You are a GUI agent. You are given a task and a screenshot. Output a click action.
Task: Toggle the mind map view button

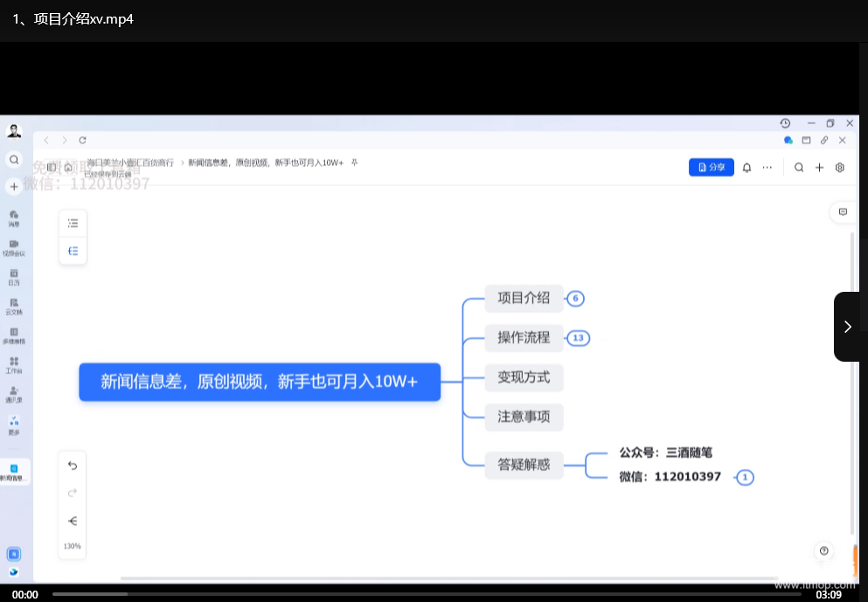73,251
